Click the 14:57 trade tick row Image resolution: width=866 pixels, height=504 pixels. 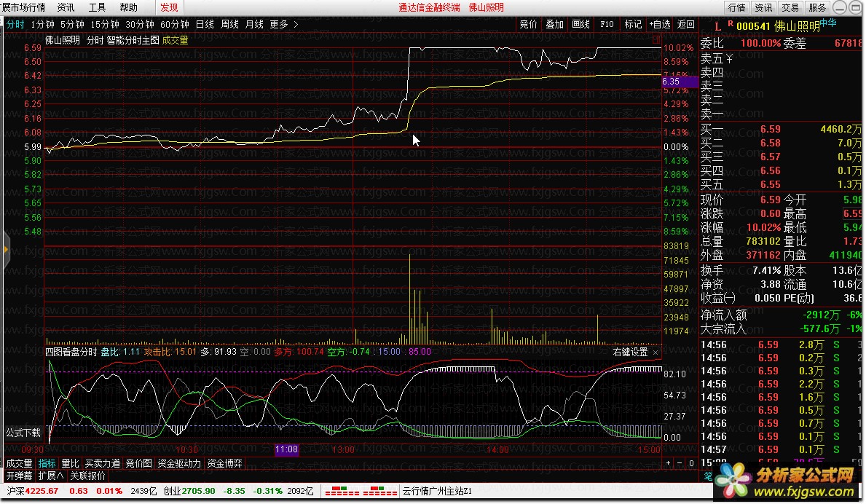click(780, 450)
